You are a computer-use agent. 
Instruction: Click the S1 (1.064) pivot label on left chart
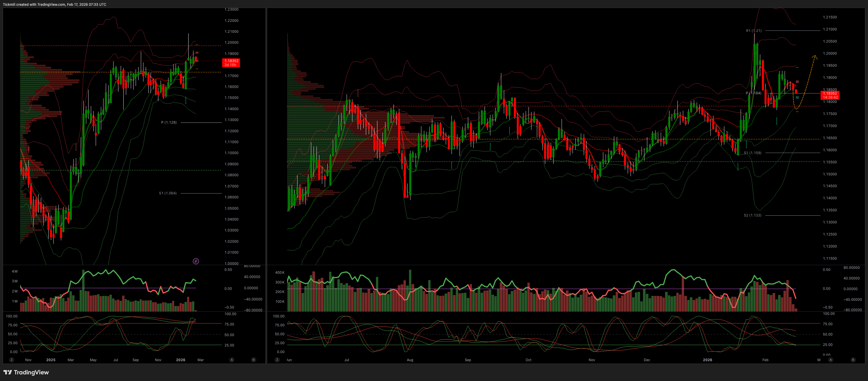click(x=168, y=193)
